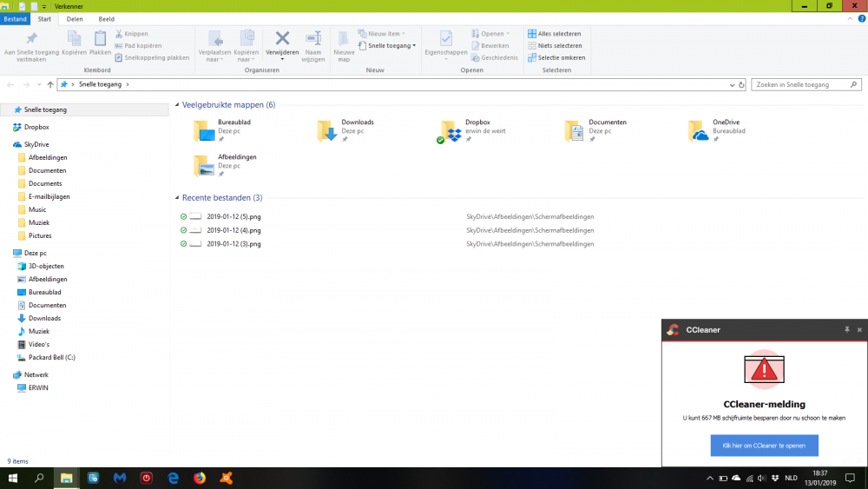Open the Dropbox folder in frequent folders
This screenshot has width=868, height=489.
tap(451, 130)
